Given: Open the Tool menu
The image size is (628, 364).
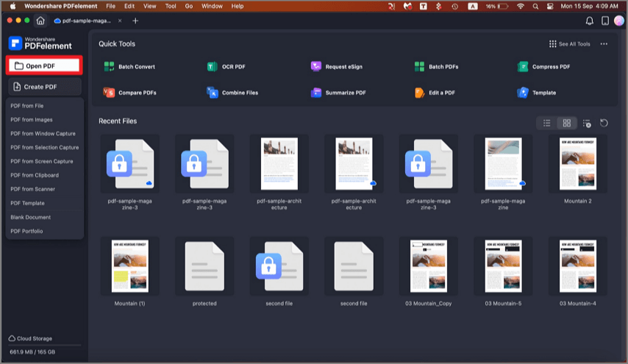Looking at the screenshot, I should pos(171,6).
